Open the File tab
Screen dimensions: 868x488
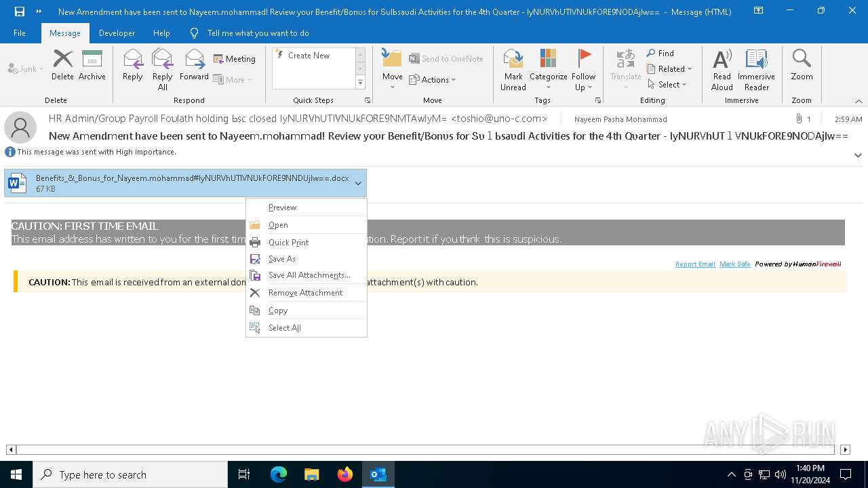click(20, 33)
